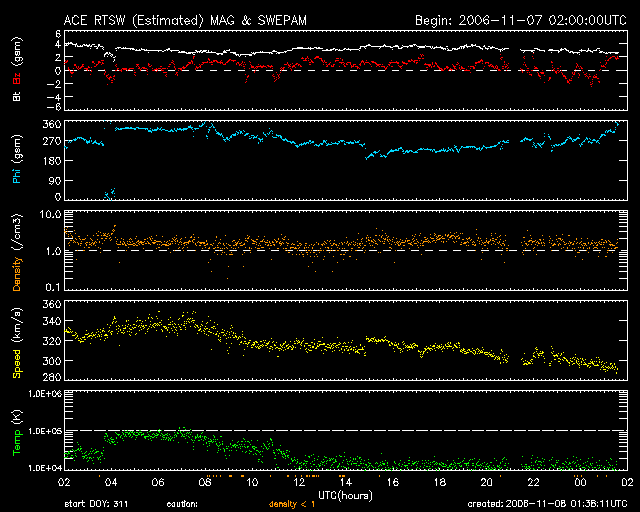The height and width of the screenshot is (512, 640).
Task: Click the '22' hour label on the time axis
Action: coord(533,483)
